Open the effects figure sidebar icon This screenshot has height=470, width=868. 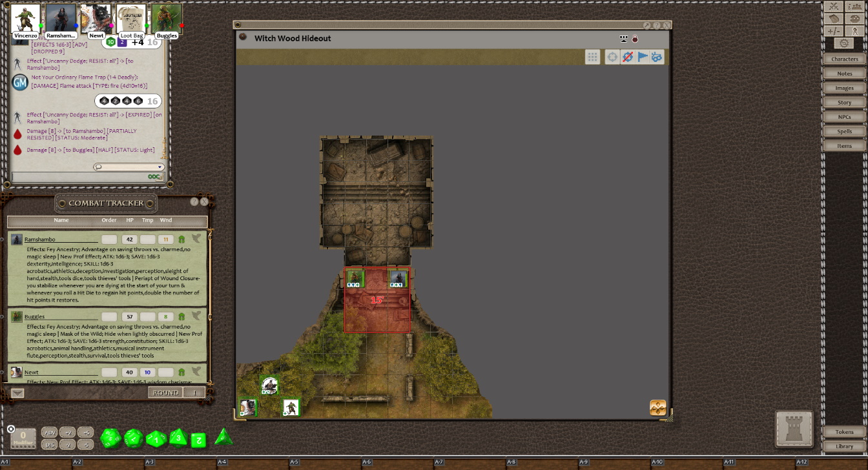855,31
